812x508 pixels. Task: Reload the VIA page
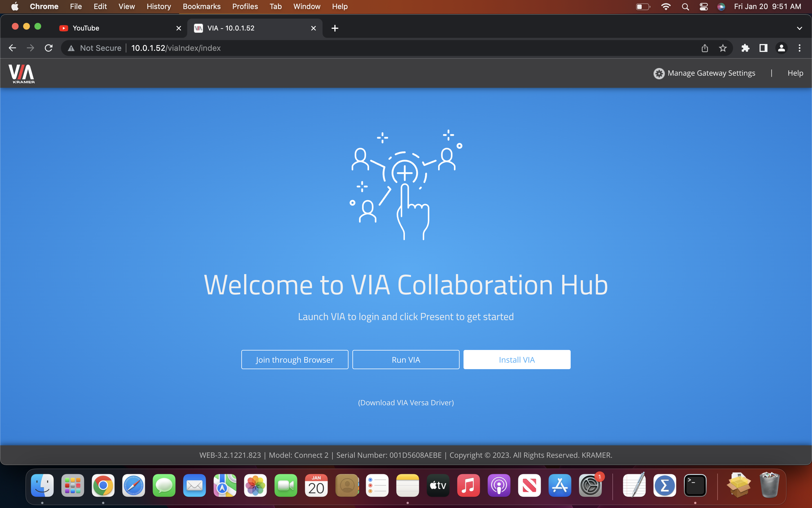(49, 48)
